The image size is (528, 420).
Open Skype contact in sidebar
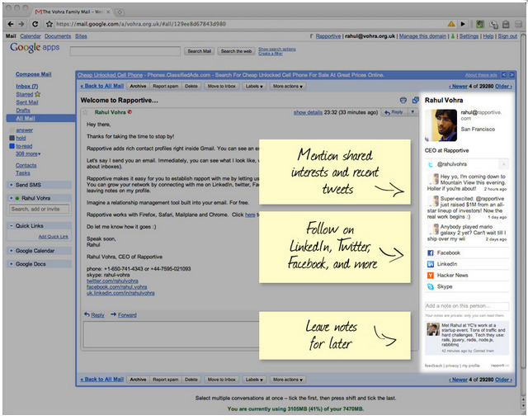(431, 286)
